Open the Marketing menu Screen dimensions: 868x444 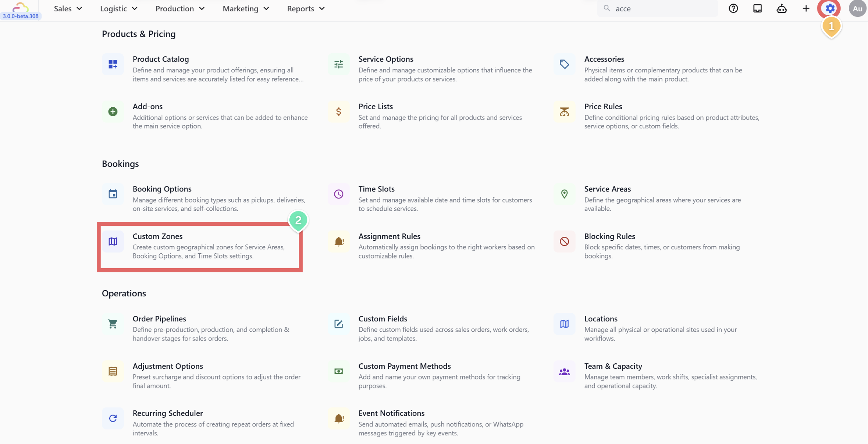point(245,9)
